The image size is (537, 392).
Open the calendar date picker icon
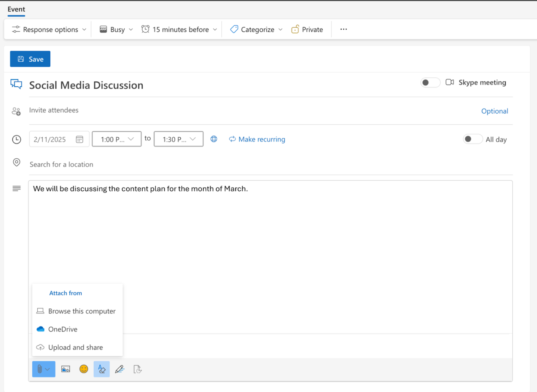(79, 140)
